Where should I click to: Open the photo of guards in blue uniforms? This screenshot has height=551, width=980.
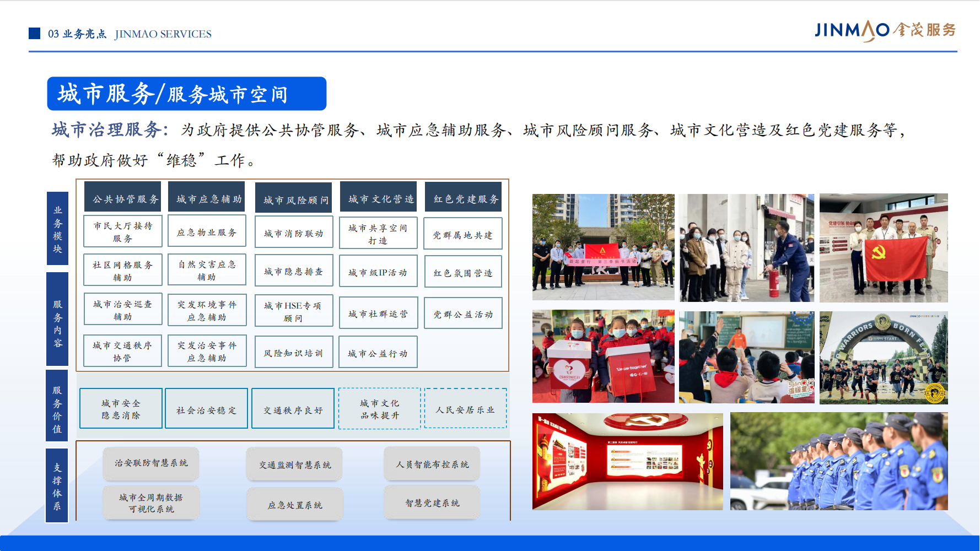pyautogui.click(x=839, y=461)
